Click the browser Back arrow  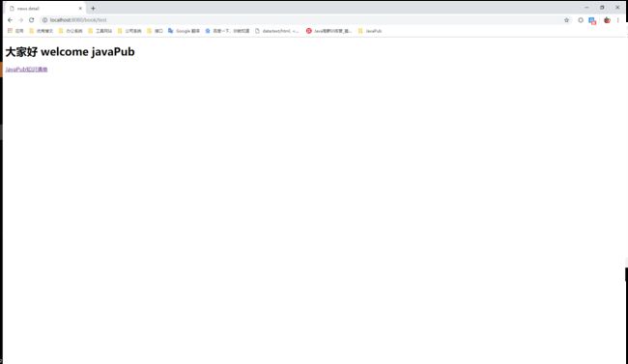point(10,20)
